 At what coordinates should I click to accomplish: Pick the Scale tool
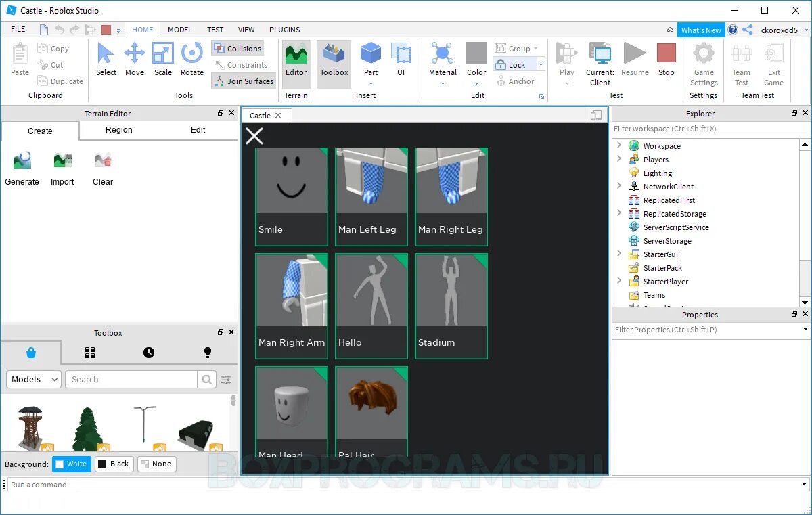[x=163, y=60]
